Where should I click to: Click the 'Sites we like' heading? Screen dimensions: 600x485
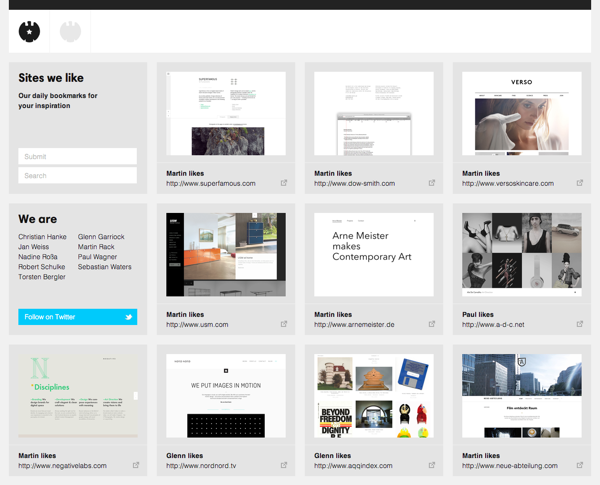click(x=51, y=78)
